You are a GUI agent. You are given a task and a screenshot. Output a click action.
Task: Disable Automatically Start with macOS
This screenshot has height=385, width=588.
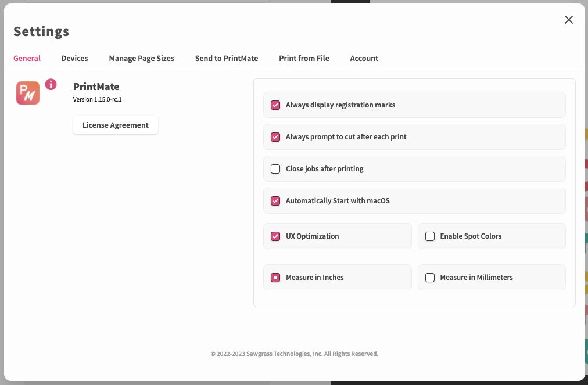pyautogui.click(x=275, y=201)
